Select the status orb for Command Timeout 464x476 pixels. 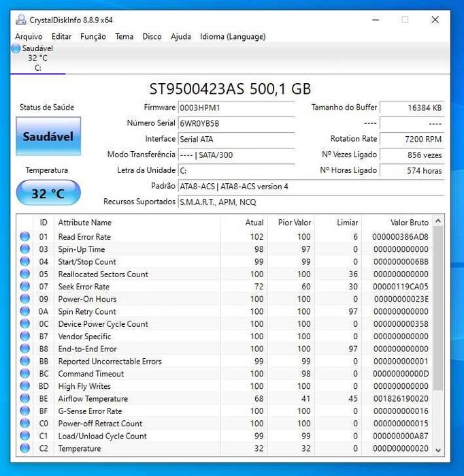25,373
